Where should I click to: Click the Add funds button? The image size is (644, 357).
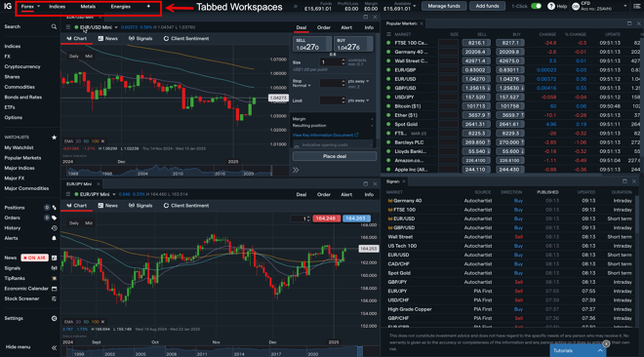coord(487,6)
